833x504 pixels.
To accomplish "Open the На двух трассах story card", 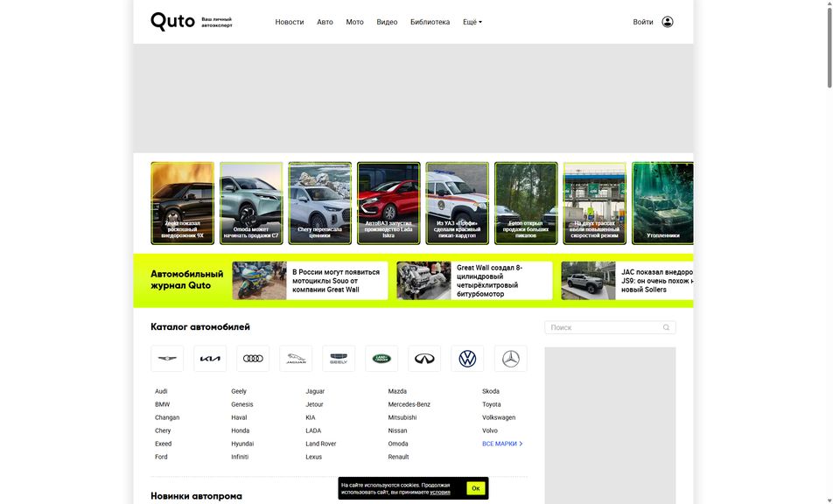I will click(x=594, y=203).
